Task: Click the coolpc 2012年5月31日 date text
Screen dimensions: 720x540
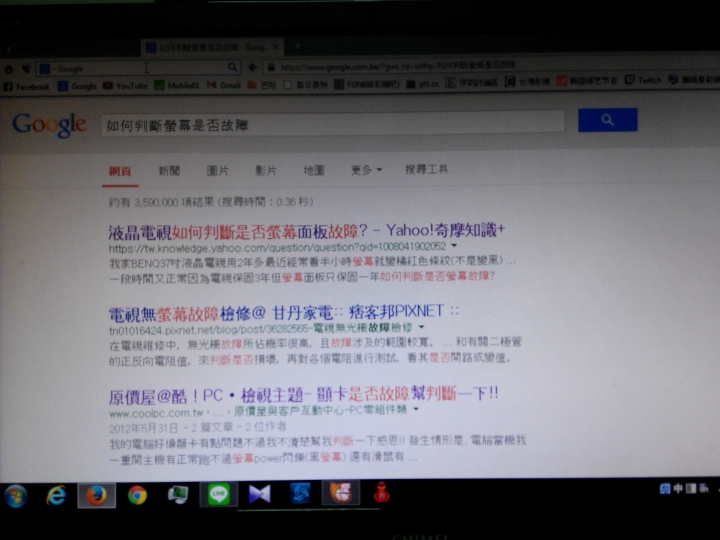Action: coord(143,428)
